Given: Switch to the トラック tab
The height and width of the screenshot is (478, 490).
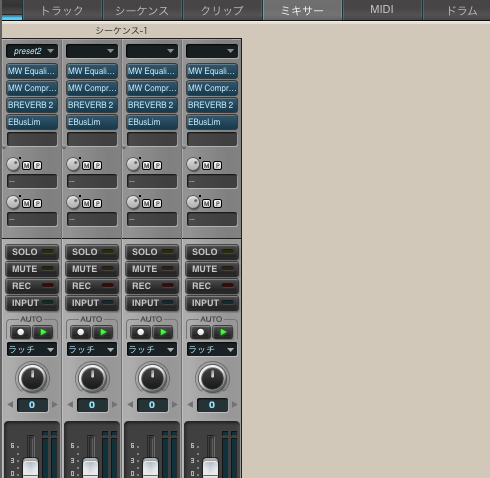Looking at the screenshot, I should [62, 10].
